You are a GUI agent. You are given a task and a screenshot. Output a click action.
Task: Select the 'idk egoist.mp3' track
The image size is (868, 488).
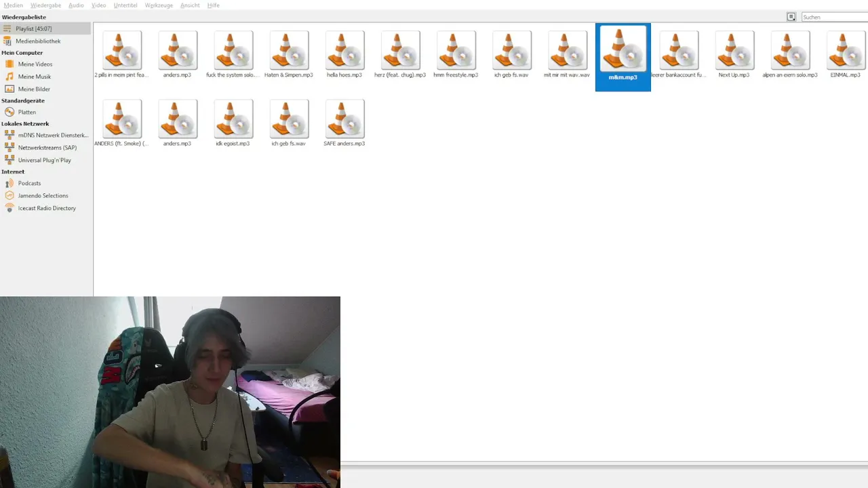[x=233, y=123]
